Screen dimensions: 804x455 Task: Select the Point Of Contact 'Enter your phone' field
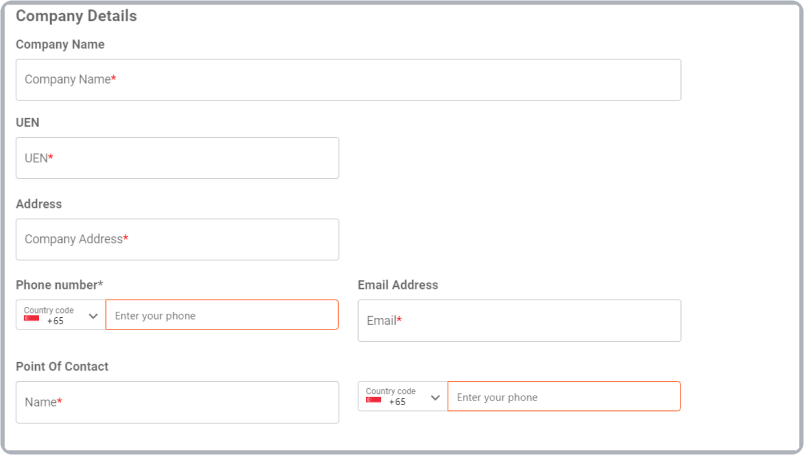click(563, 397)
